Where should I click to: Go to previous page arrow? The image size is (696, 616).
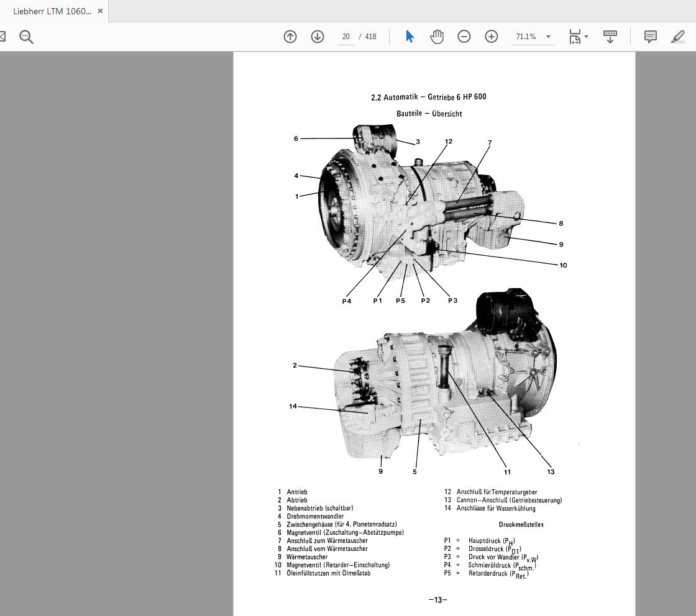pos(290,37)
